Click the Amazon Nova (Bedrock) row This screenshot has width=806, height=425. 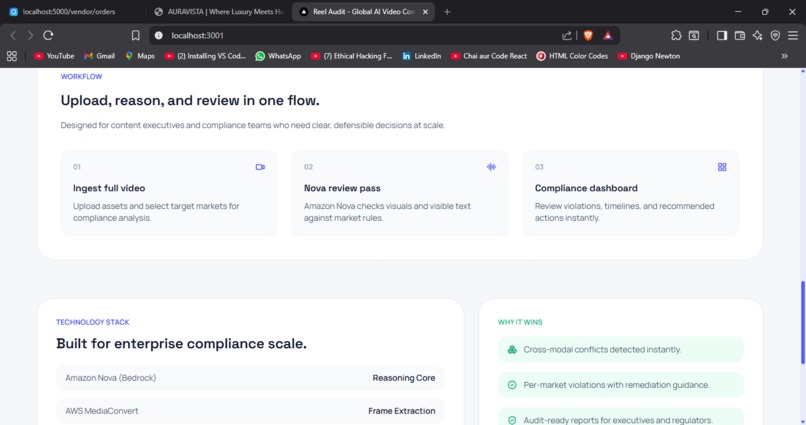250,378
